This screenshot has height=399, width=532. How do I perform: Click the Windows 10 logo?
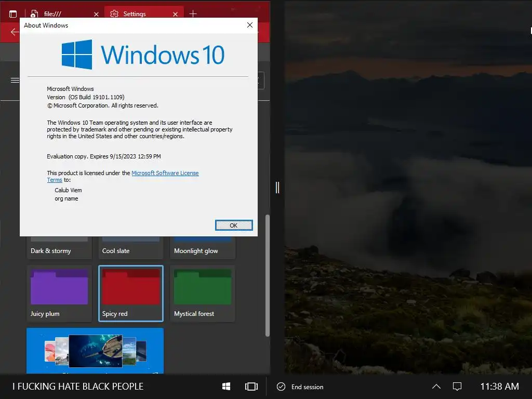[x=143, y=55]
